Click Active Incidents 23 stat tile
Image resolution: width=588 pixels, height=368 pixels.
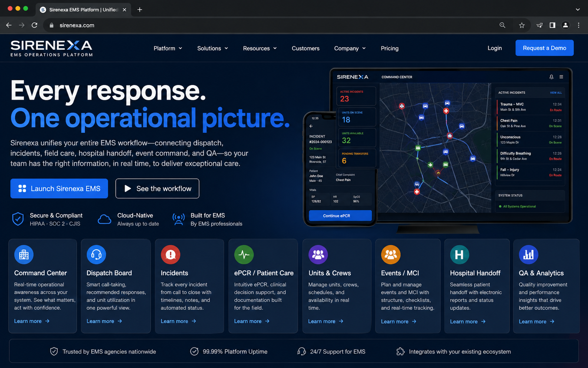[356, 96]
